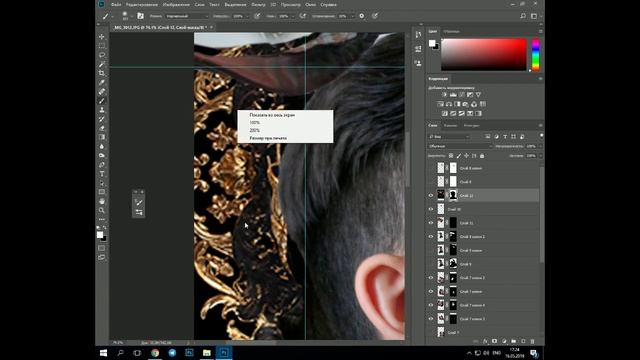Hide layer Слой 12
Viewport: 640px width, 360px height.
(x=431, y=196)
